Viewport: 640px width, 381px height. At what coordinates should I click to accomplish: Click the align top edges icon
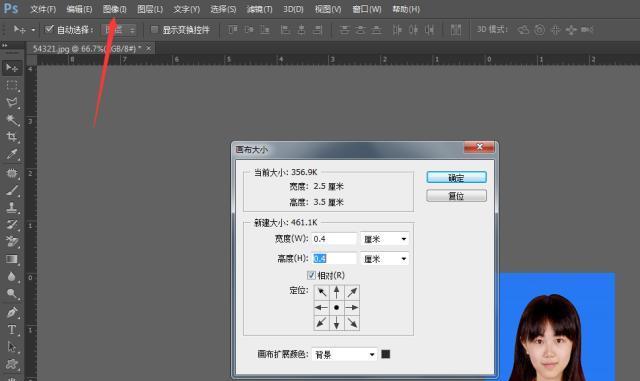(233, 30)
